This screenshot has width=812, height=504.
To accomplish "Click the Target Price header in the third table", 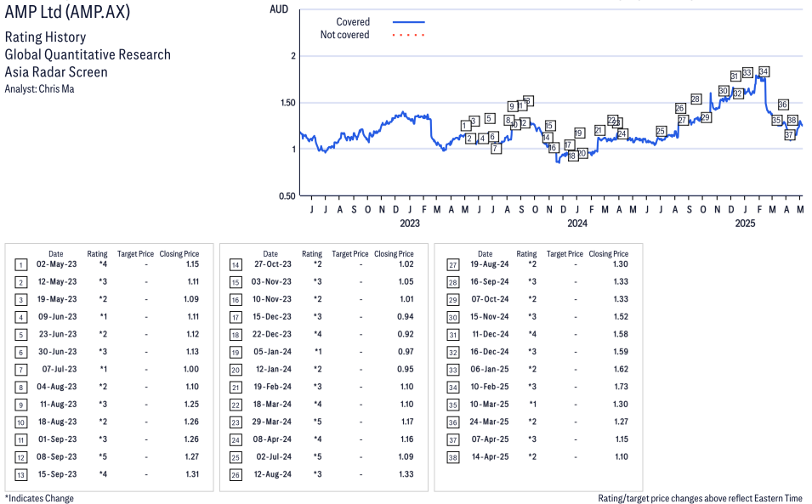I will (565, 253).
